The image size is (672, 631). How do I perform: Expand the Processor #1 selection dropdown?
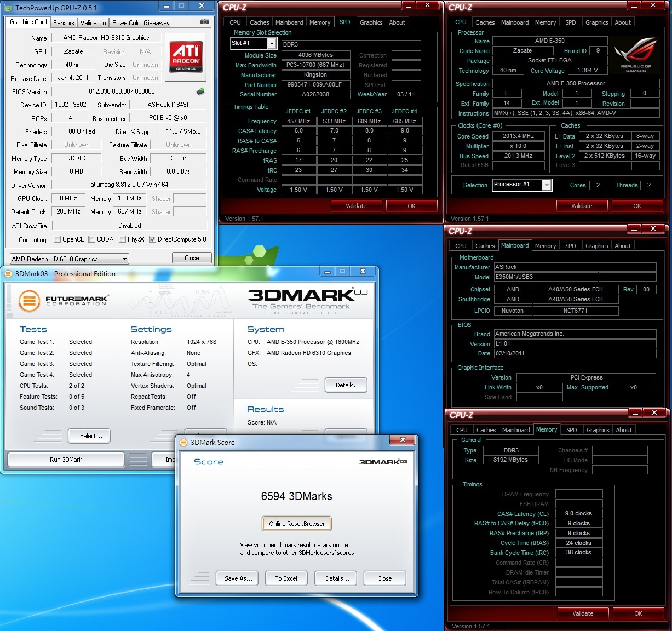coord(522,185)
